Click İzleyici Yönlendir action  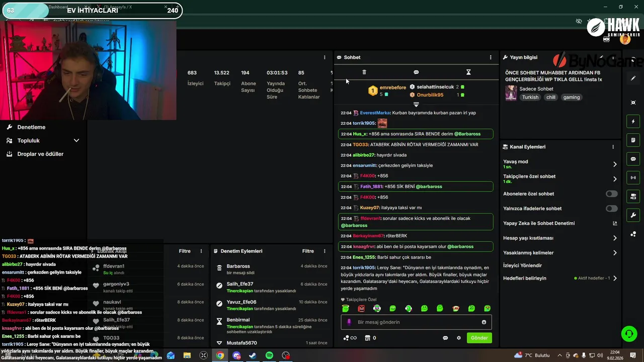click(523, 265)
